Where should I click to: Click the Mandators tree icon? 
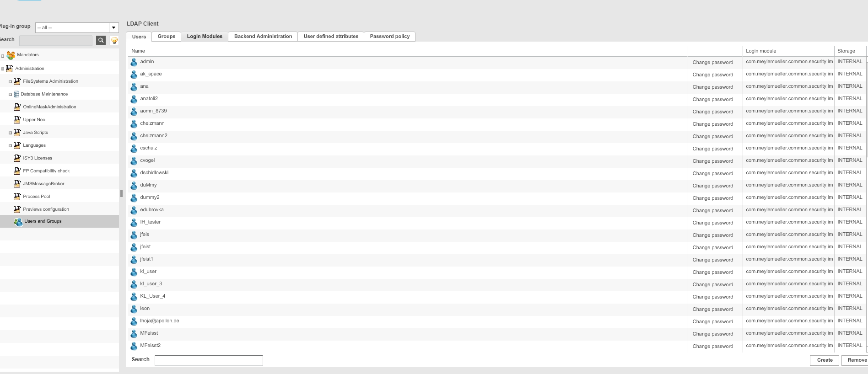11,55
